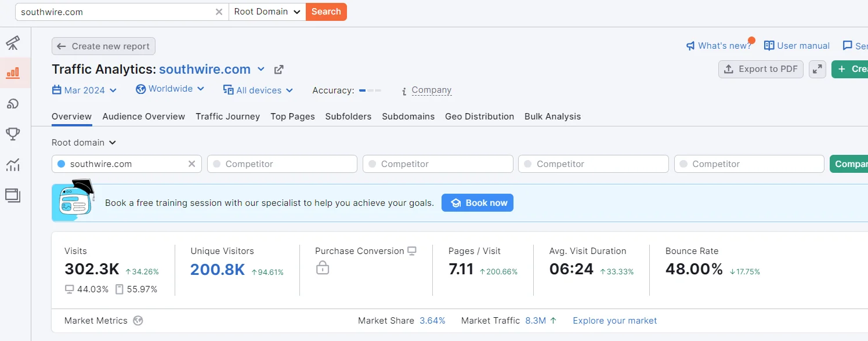Open the User manual link
868x341 pixels.
pos(803,46)
